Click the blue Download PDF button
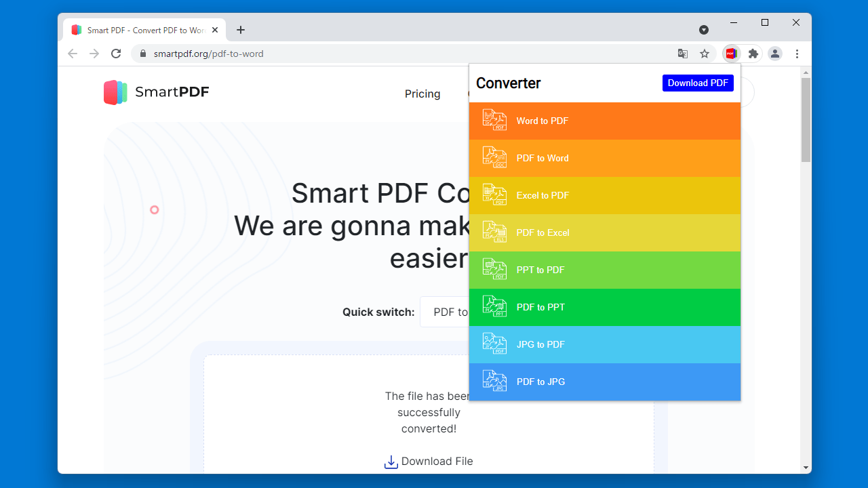Screen dimensions: 868x488 (698, 83)
